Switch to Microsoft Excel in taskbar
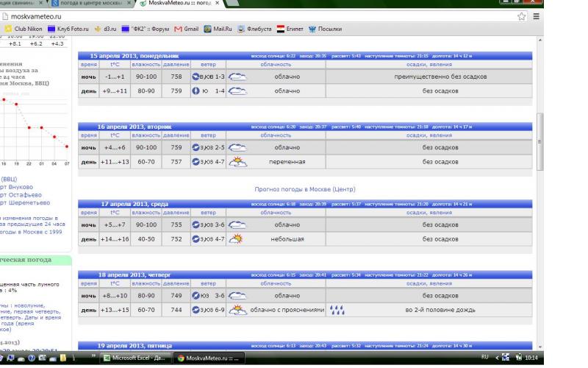The height and width of the screenshot is (368, 588). pos(135,358)
